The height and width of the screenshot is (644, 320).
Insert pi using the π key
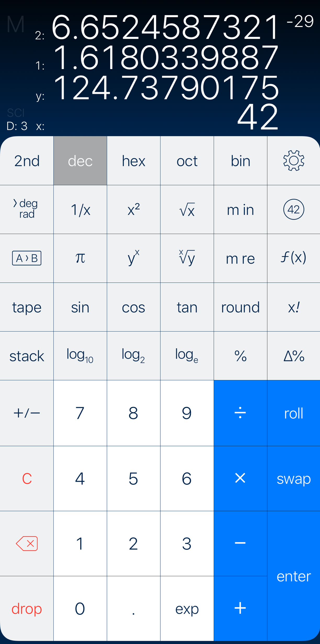80,258
